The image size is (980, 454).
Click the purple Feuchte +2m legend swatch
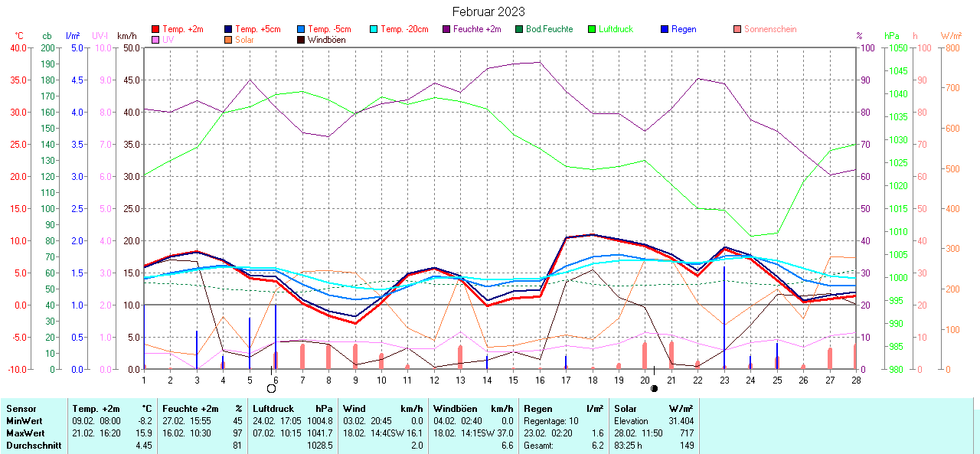tap(446, 29)
